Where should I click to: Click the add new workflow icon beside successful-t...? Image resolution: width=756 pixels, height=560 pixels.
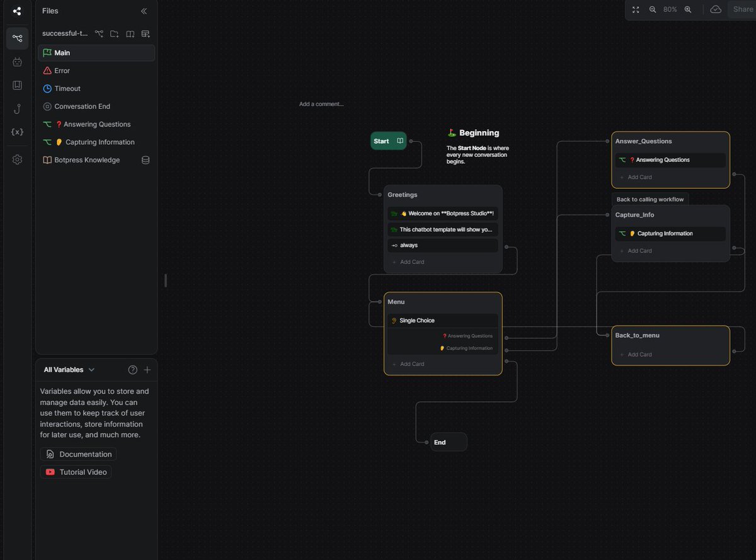point(99,34)
